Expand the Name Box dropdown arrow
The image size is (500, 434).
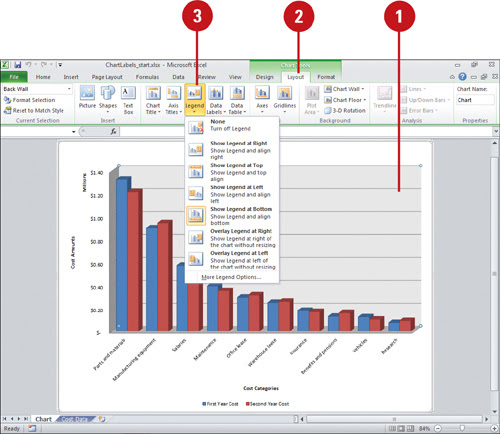pyautogui.click(x=74, y=132)
